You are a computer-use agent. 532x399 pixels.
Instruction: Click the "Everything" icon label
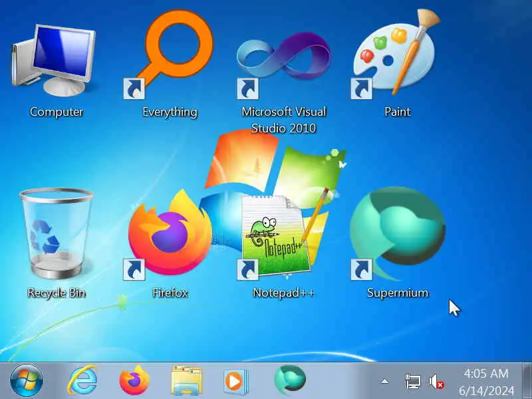pos(170,112)
